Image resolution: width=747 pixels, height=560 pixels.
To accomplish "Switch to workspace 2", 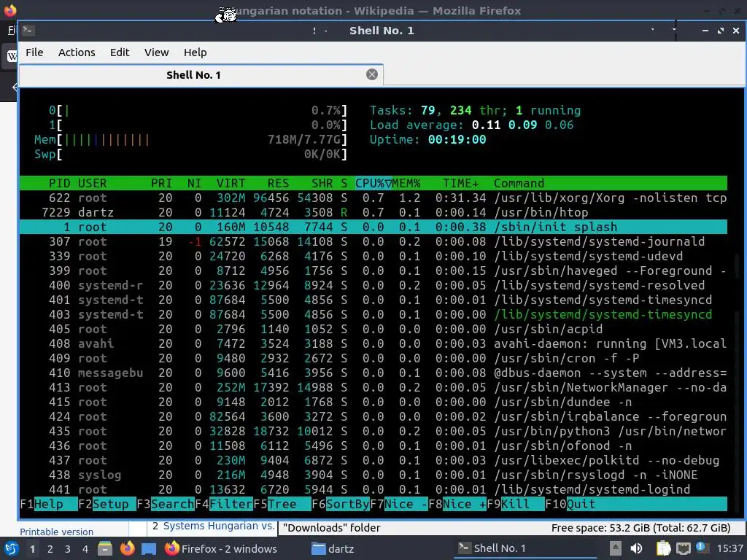I will click(x=50, y=549).
